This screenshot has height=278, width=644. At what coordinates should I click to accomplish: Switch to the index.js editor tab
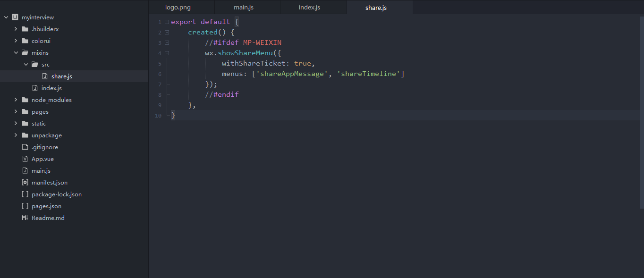313,7
